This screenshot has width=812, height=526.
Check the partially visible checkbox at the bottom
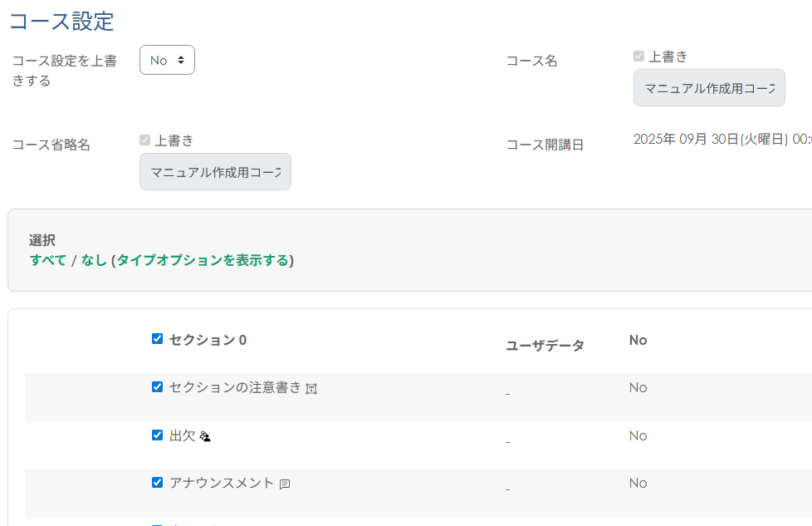157,524
